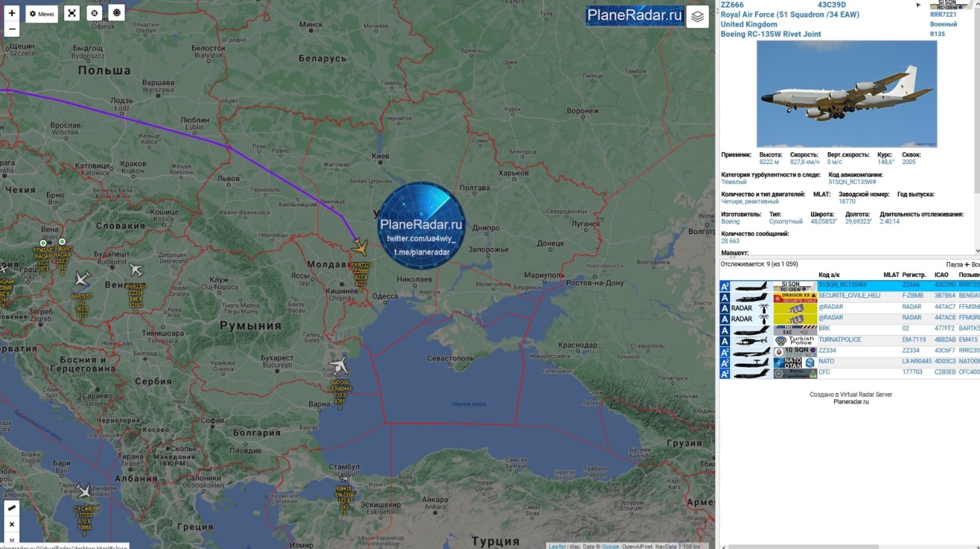Select the TURNATPOLICE row in aircraft list
This screenshot has width=980, height=549.
tap(850, 340)
